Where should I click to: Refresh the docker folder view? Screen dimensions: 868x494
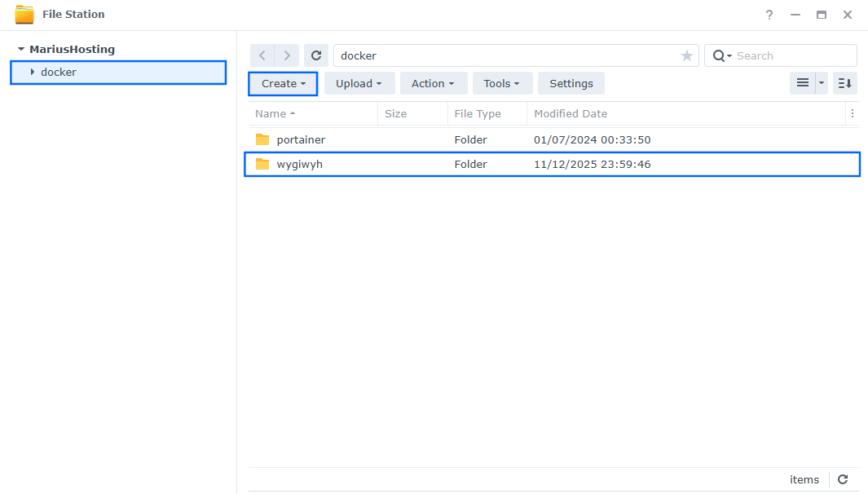point(316,55)
